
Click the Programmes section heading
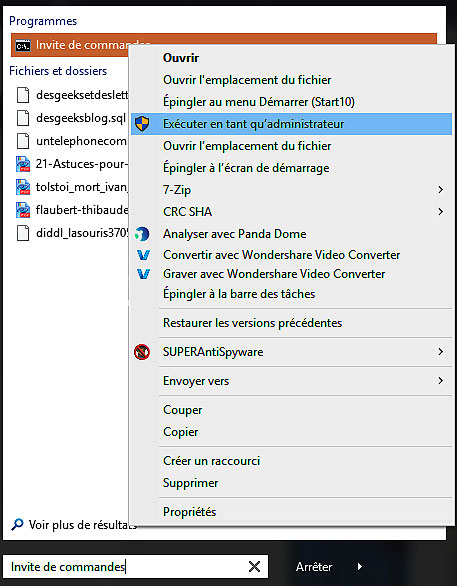pos(43,21)
